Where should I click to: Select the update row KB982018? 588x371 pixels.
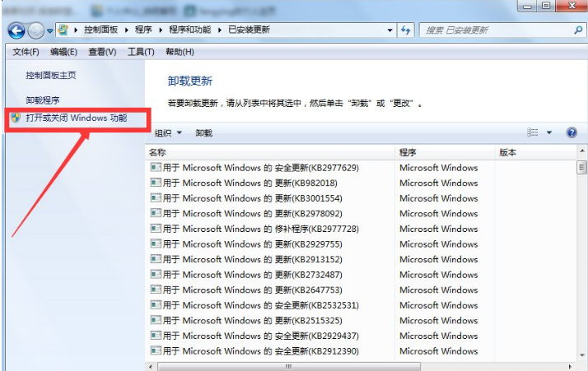point(361,183)
